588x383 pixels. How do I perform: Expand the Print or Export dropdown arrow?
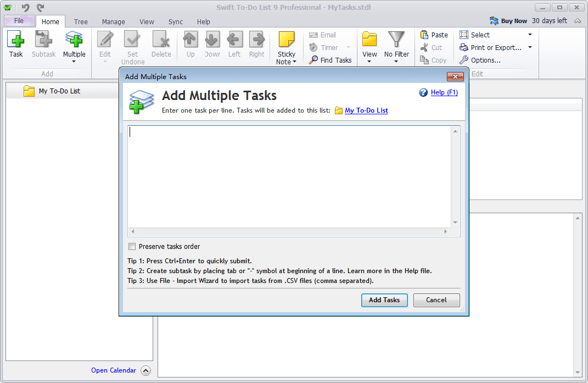pos(530,47)
